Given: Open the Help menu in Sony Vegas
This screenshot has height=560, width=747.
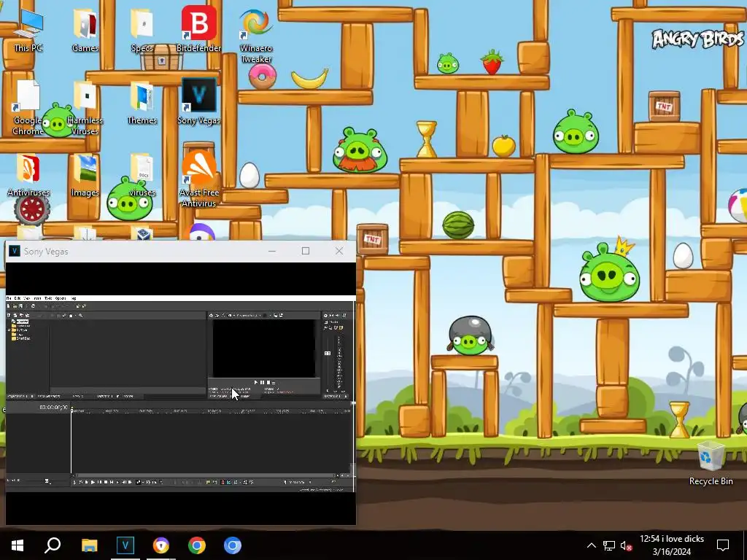Looking at the screenshot, I should [74, 298].
